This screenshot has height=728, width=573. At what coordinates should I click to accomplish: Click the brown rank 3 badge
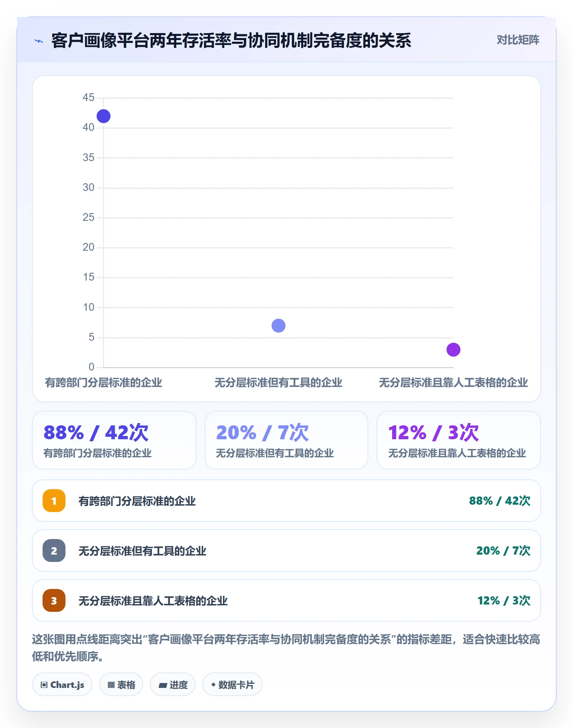pos(54,600)
